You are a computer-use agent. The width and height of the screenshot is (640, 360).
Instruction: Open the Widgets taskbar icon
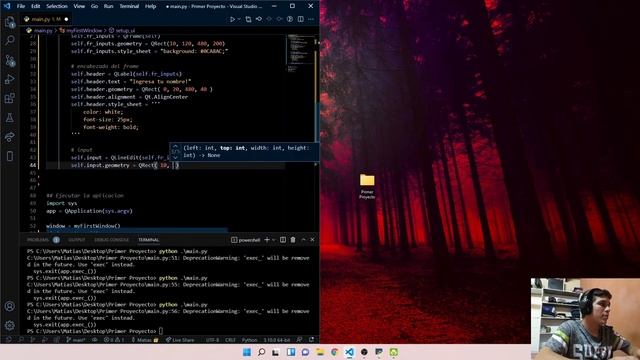291,352
